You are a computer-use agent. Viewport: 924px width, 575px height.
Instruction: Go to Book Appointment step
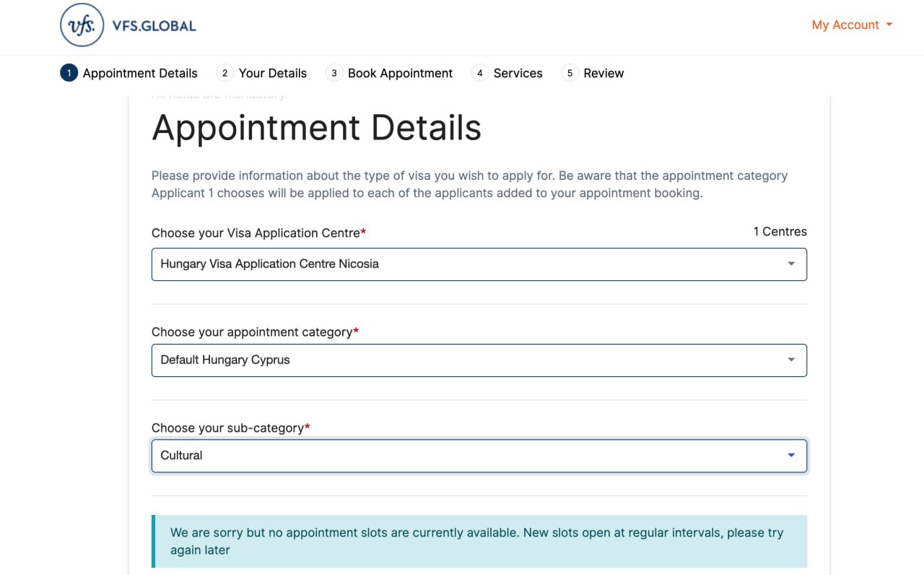tap(401, 73)
